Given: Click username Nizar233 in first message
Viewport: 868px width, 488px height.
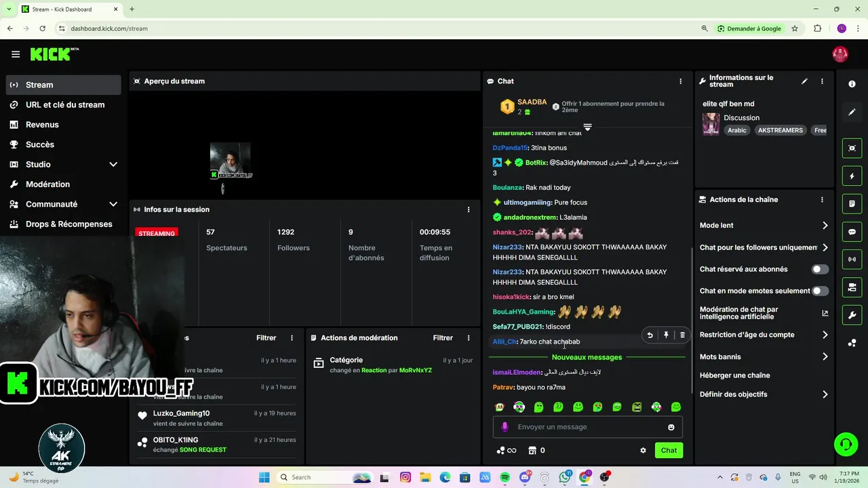Looking at the screenshot, I should [507, 247].
